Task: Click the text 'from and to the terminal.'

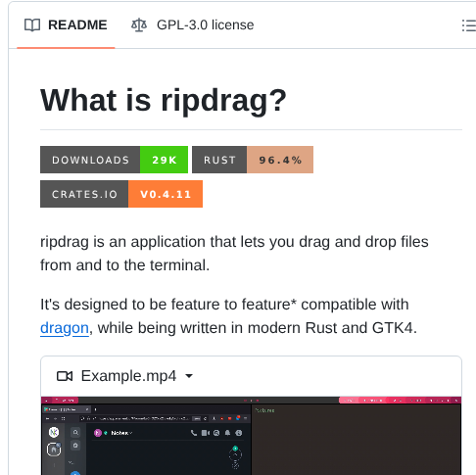Action: coord(124,265)
